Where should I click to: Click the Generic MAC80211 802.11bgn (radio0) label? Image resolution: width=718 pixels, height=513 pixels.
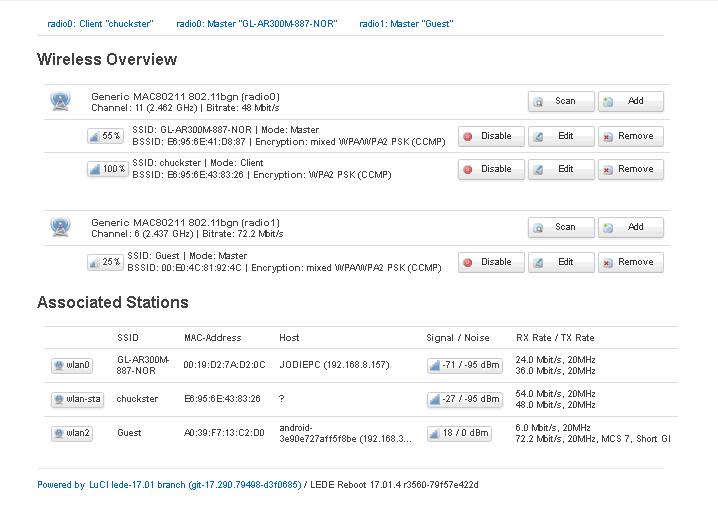pos(185,97)
